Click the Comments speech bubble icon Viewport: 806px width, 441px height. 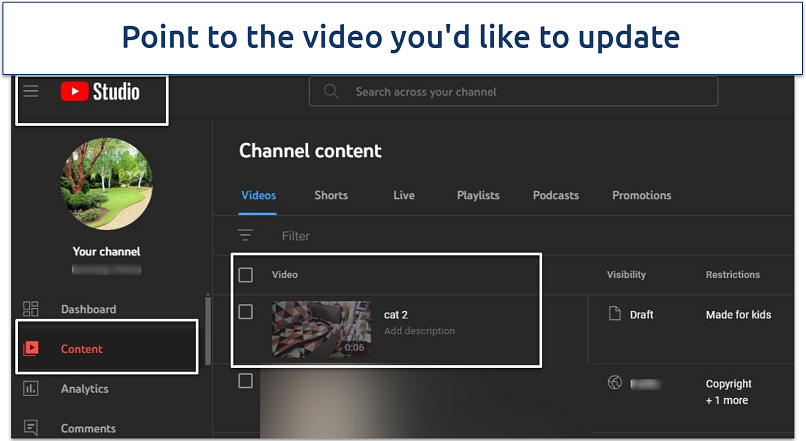tap(31, 428)
